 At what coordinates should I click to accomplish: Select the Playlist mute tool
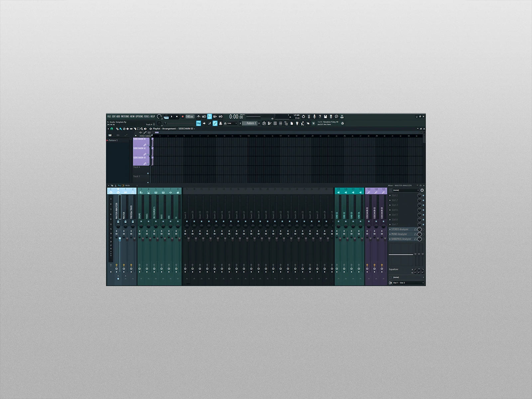tap(128, 129)
